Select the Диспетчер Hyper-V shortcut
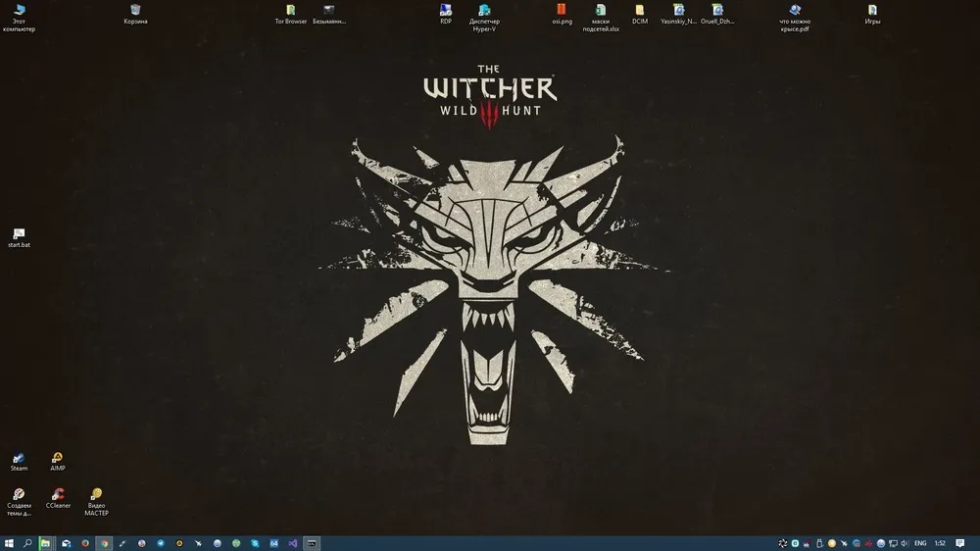 (484, 17)
